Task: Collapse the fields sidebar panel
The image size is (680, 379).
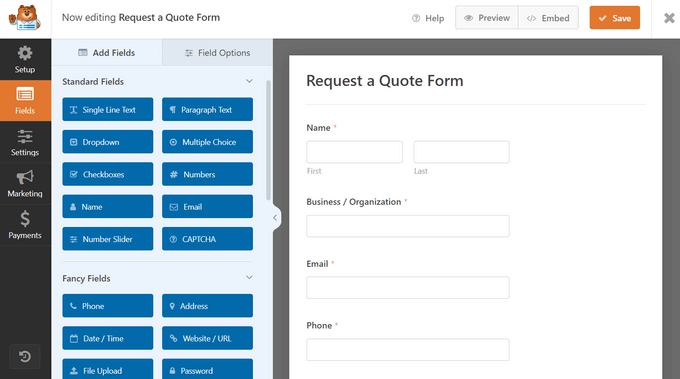Action: (x=275, y=218)
